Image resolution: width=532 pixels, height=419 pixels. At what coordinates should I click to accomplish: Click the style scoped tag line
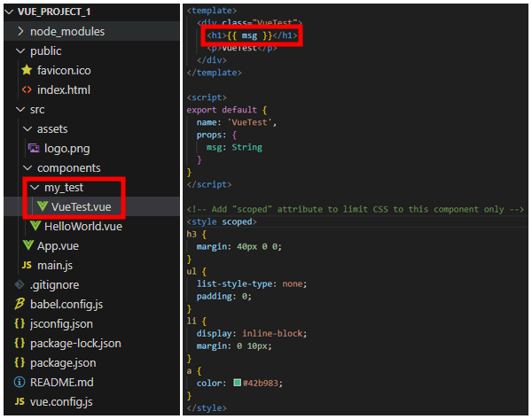point(222,221)
